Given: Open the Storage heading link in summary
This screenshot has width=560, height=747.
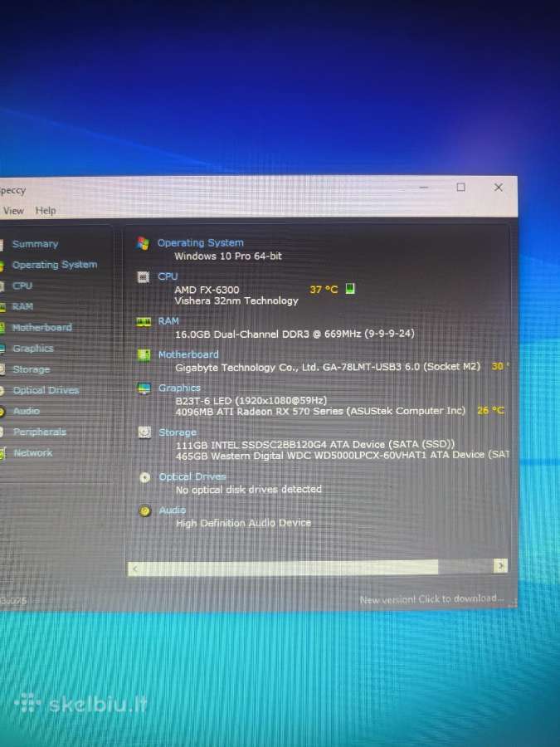Looking at the screenshot, I should tap(178, 432).
